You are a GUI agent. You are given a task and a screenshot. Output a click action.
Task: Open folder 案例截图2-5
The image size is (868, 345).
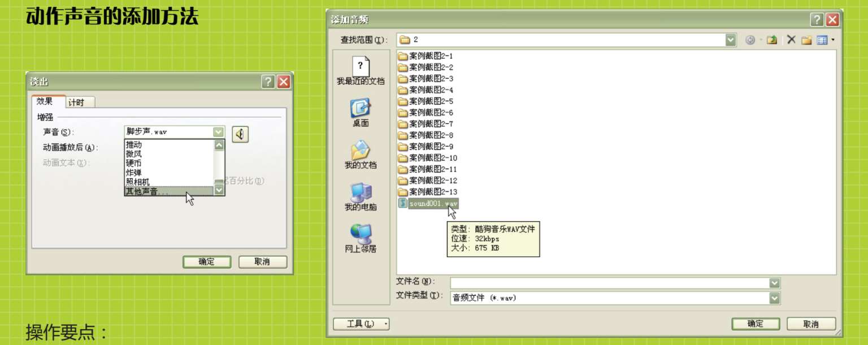426,101
